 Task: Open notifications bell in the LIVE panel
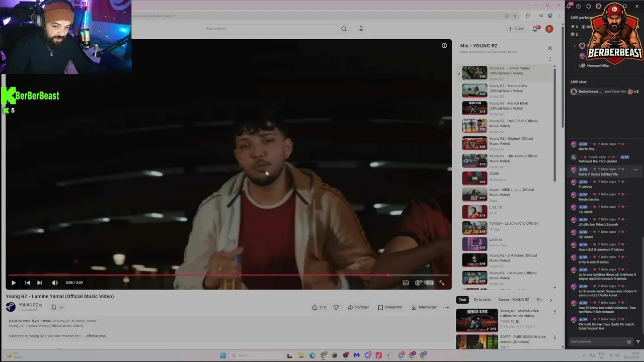tap(569, 6)
